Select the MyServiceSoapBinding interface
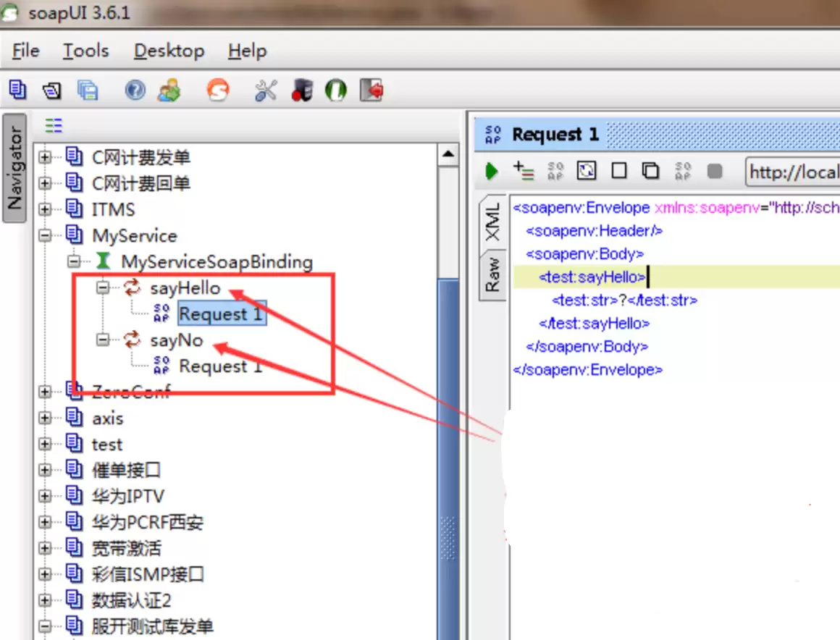840x640 pixels. coord(217,262)
